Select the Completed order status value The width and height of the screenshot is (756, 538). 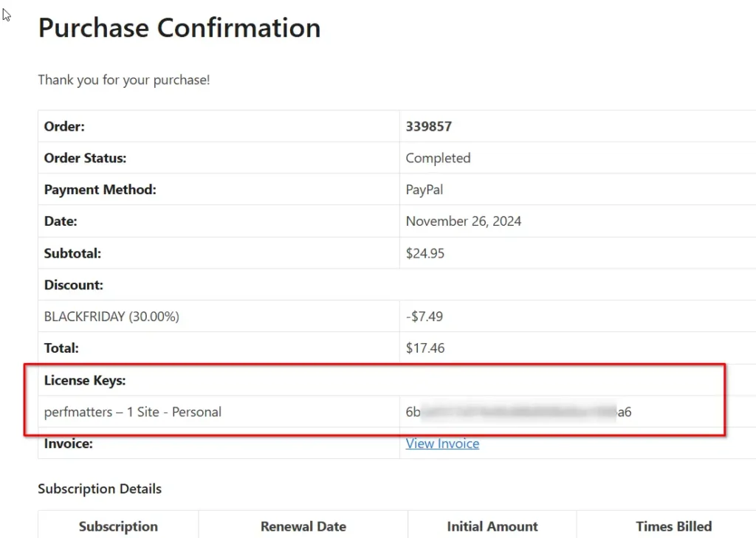438,158
